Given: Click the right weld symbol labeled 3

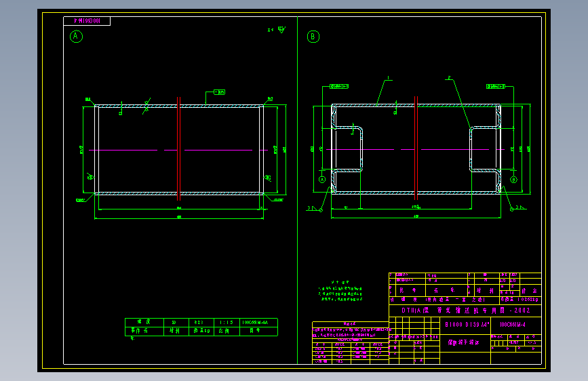Looking at the screenshot, I should click(519, 207).
